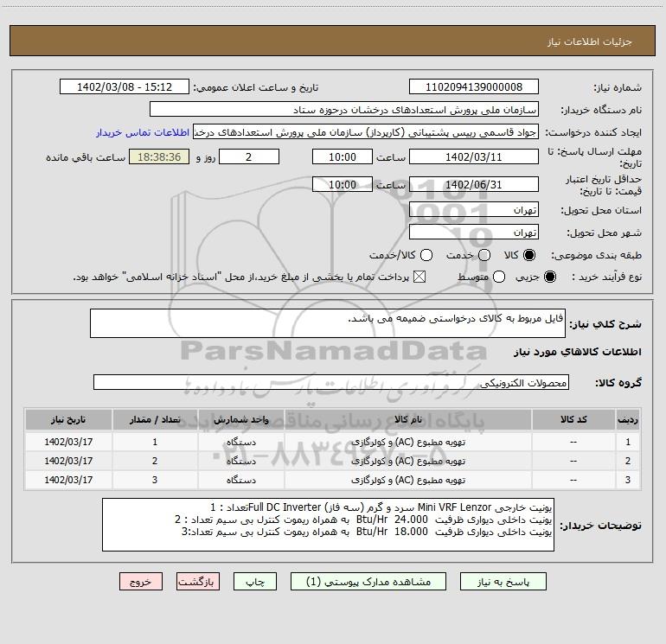The width and height of the screenshot is (666, 644).
Task: Toggle the treasury bonds payment checkbox
Action: tap(419, 277)
